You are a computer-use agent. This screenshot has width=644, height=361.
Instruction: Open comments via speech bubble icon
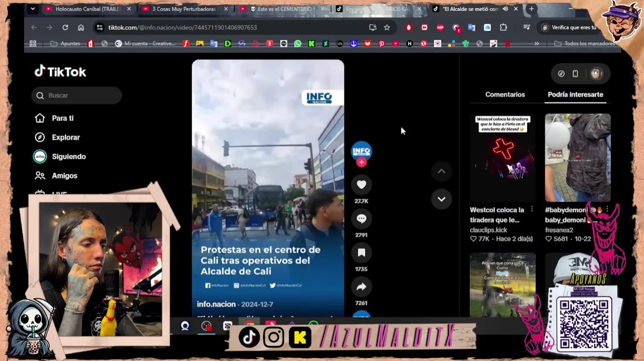[x=361, y=219]
